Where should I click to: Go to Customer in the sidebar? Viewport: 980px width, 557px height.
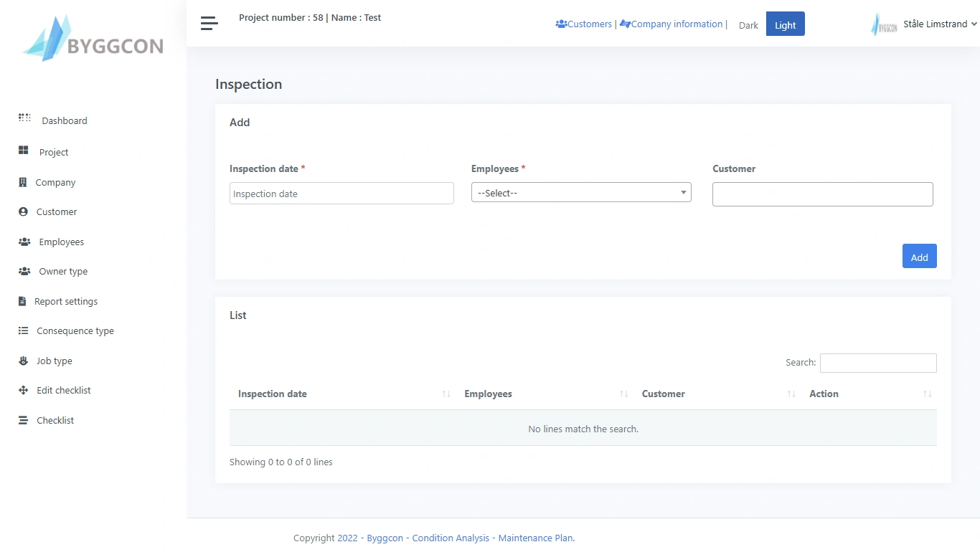click(57, 211)
